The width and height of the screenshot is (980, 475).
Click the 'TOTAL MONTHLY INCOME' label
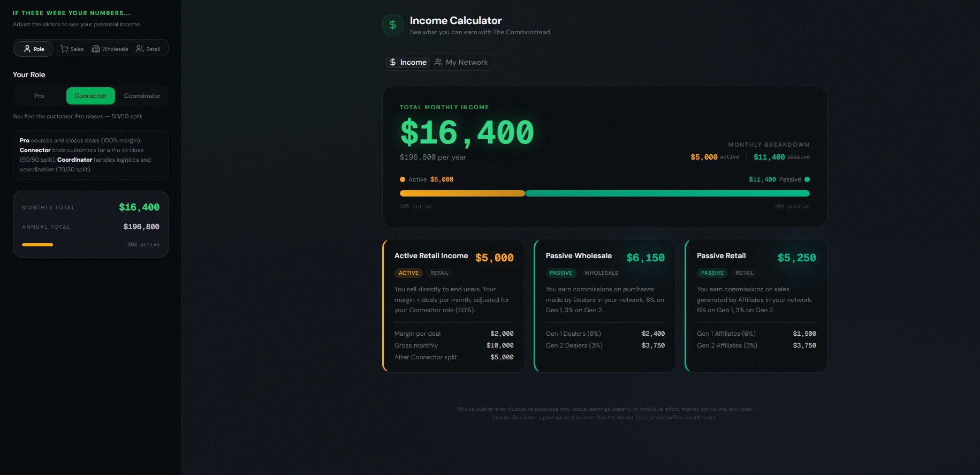click(x=444, y=107)
